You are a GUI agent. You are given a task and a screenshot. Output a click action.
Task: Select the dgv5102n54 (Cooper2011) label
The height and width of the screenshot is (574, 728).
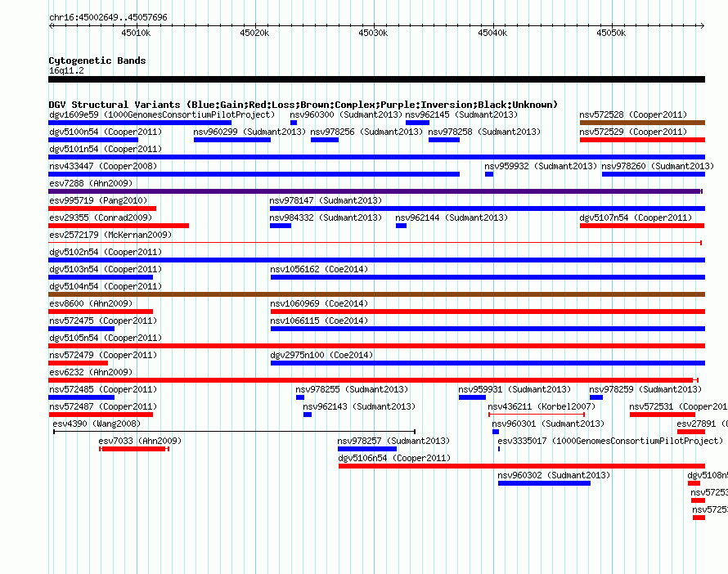click(x=106, y=252)
